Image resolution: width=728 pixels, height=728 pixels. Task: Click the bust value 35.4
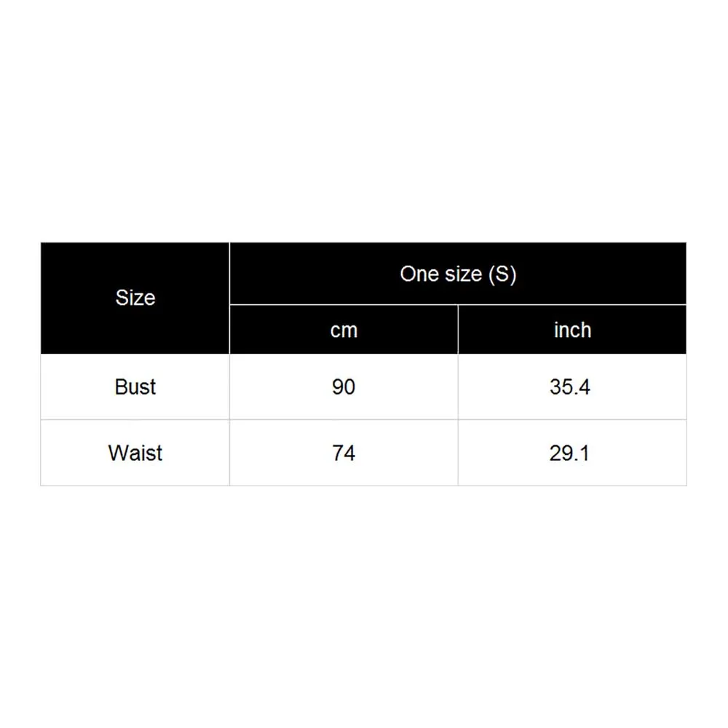[x=570, y=387]
